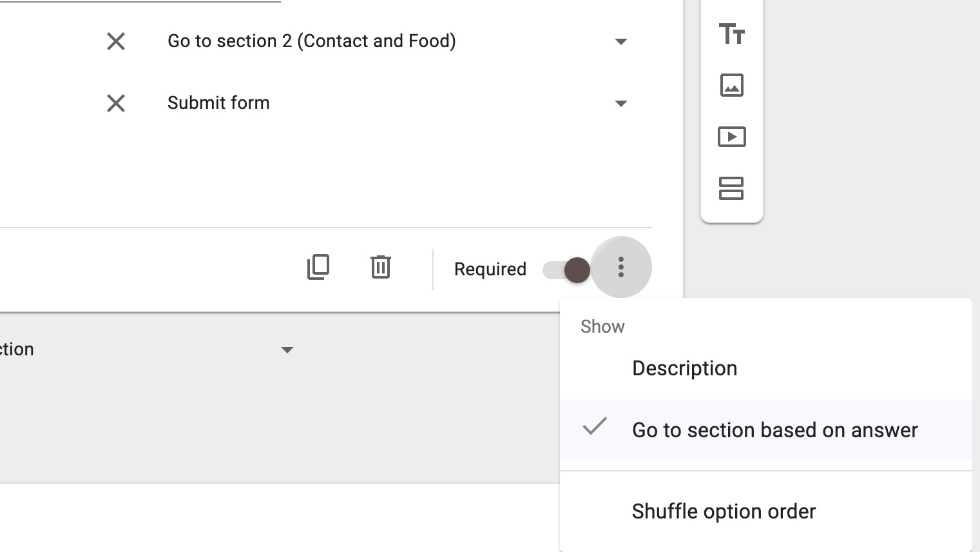Click the Show header in the menu
980x552 pixels.
tap(602, 327)
